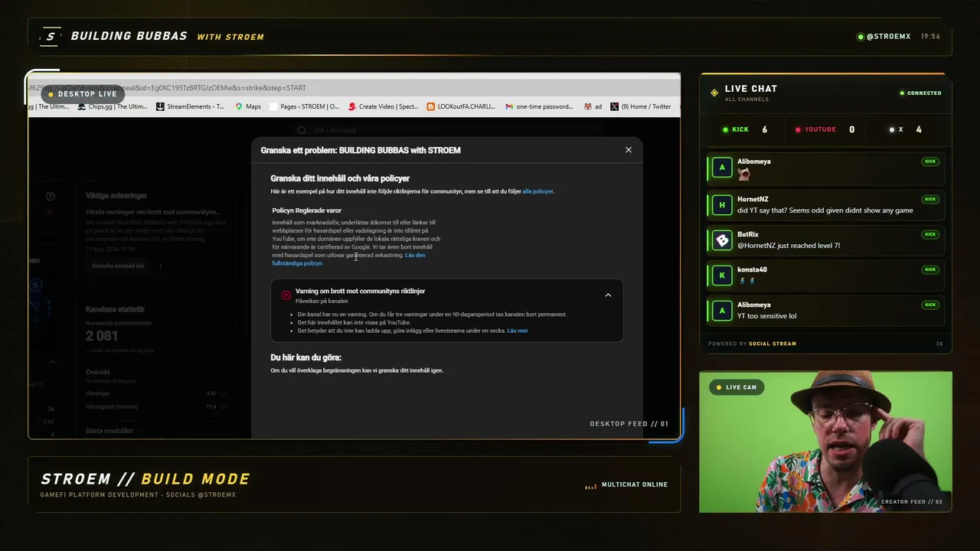Click the 'BUILDING BUBBAS' stream title
Viewport: 980px width, 551px height.
(x=129, y=36)
